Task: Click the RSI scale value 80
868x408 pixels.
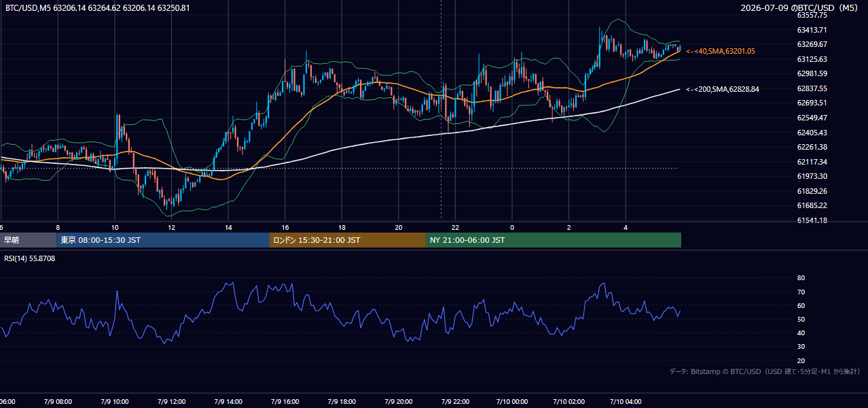Action: [801, 278]
